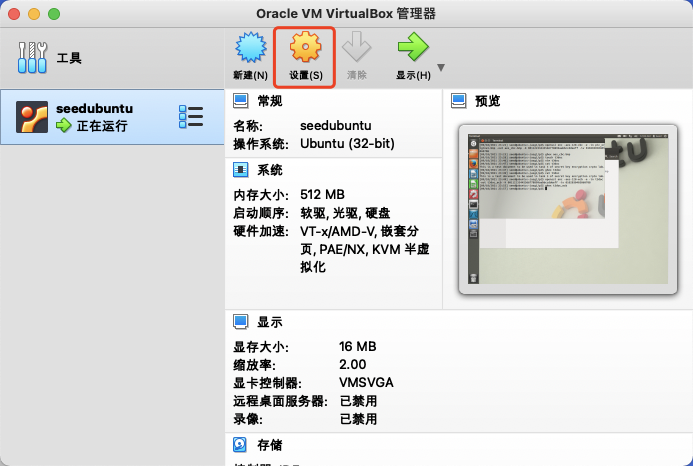Click the 缩放率 label

tap(254, 365)
